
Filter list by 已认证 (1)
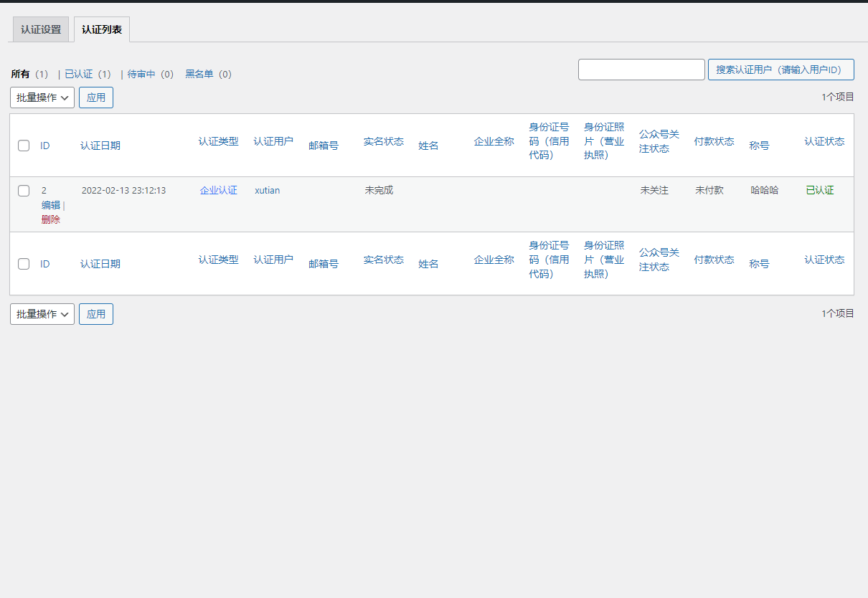click(88, 74)
